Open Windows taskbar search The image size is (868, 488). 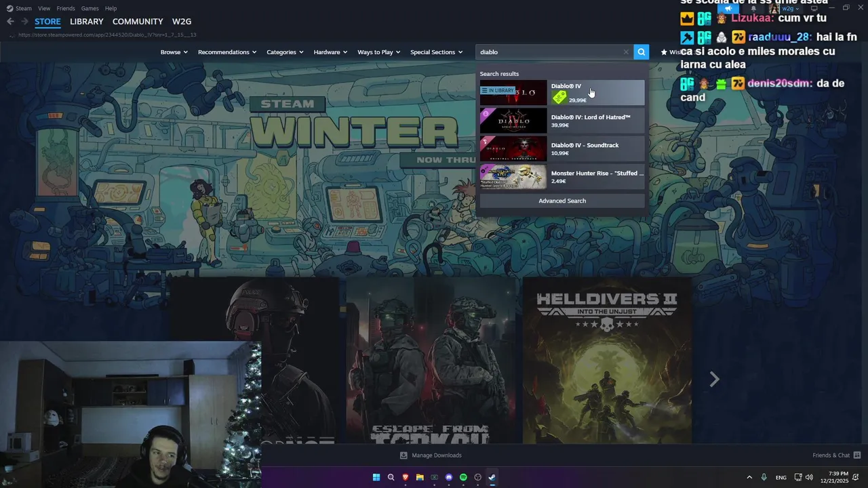pos(391,477)
